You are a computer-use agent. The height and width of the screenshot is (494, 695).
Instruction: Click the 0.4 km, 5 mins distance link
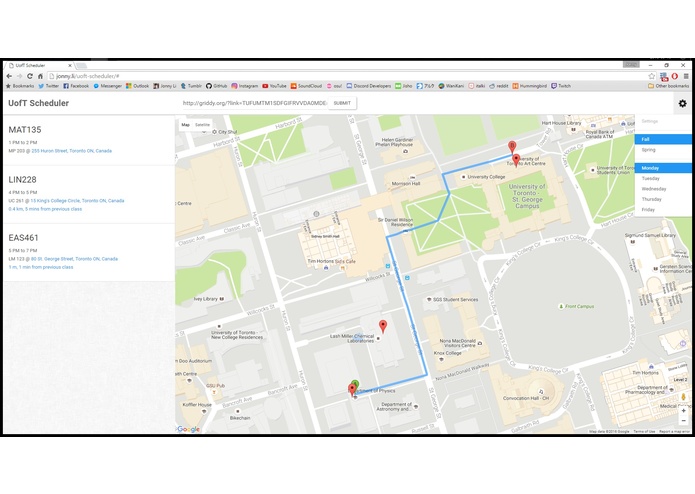click(45, 209)
